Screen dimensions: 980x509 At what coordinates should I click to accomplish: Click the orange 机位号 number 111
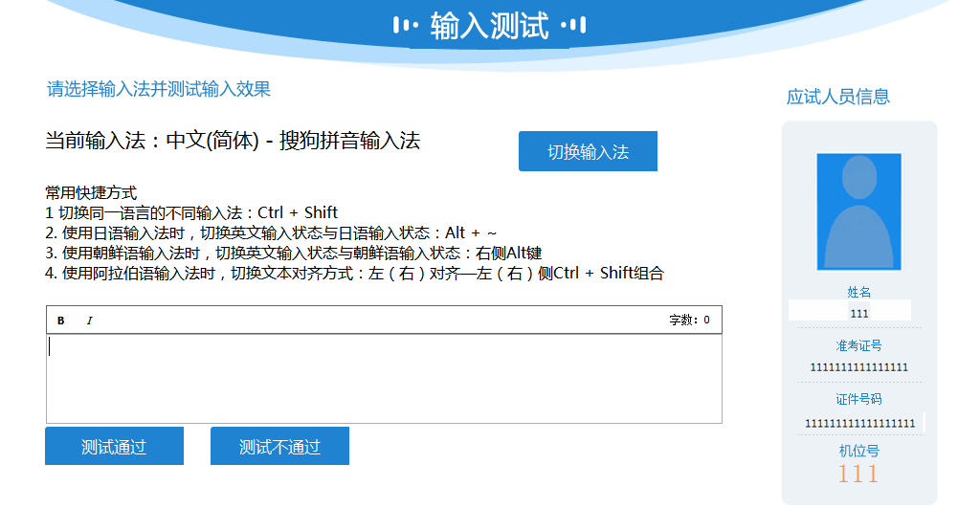tap(858, 474)
